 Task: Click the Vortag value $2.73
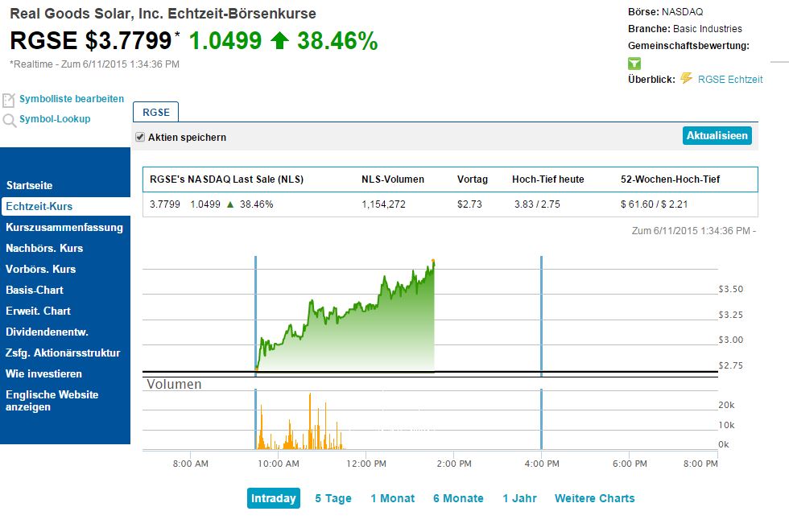[x=469, y=204]
